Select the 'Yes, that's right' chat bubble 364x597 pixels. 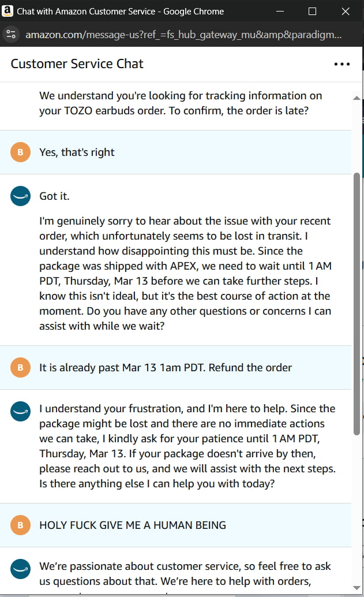76,152
